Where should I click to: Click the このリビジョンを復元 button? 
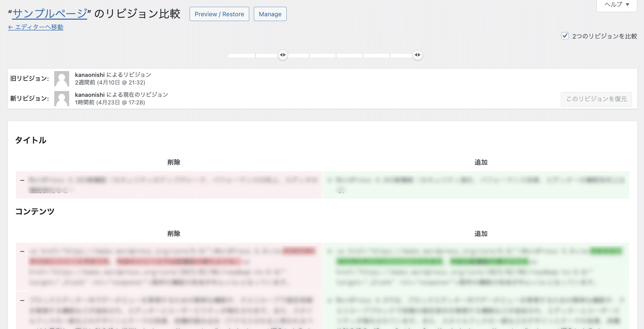pos(596,99)
